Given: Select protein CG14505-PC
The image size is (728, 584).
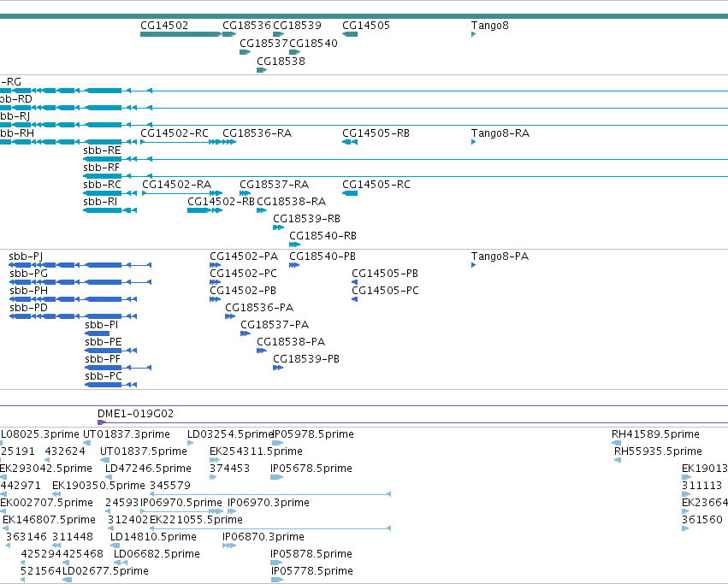Looking at the screenshot, I should click(x=355, y=299).
